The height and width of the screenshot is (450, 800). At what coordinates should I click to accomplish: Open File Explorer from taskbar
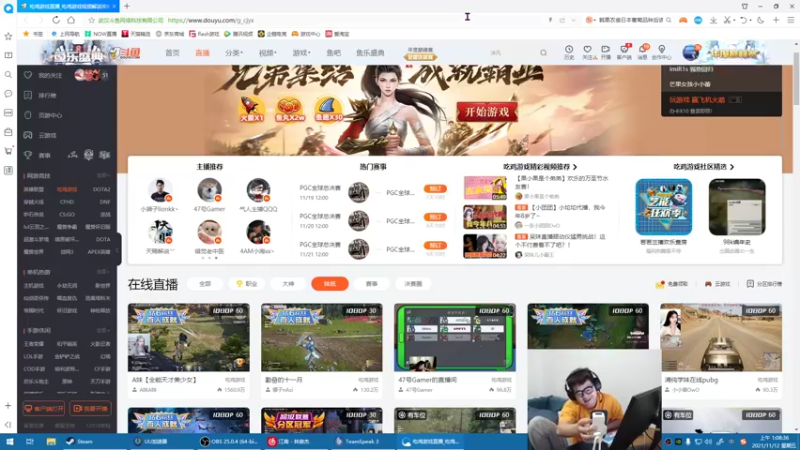pos(51,442)
